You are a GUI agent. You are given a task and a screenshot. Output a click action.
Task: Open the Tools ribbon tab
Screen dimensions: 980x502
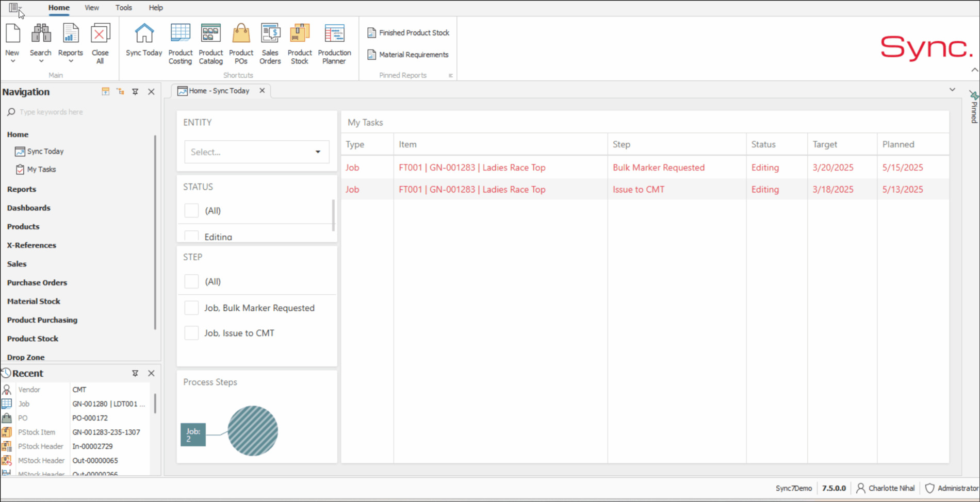[x=124, y=8]
